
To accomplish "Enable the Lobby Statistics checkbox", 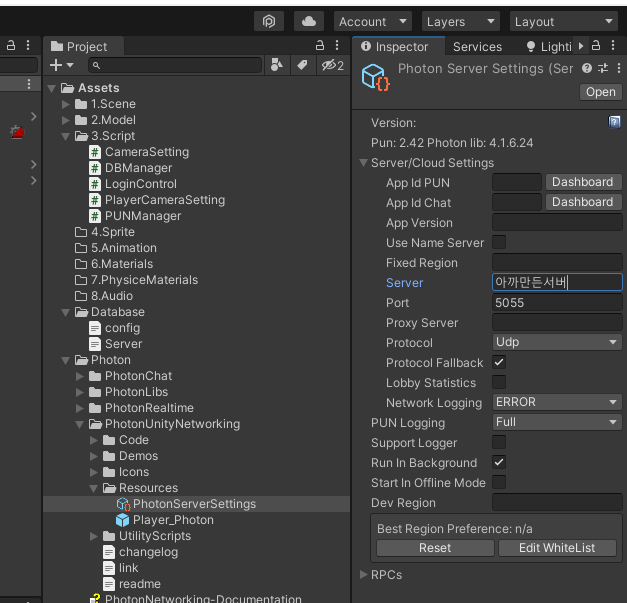I will [x=499, y=382].
